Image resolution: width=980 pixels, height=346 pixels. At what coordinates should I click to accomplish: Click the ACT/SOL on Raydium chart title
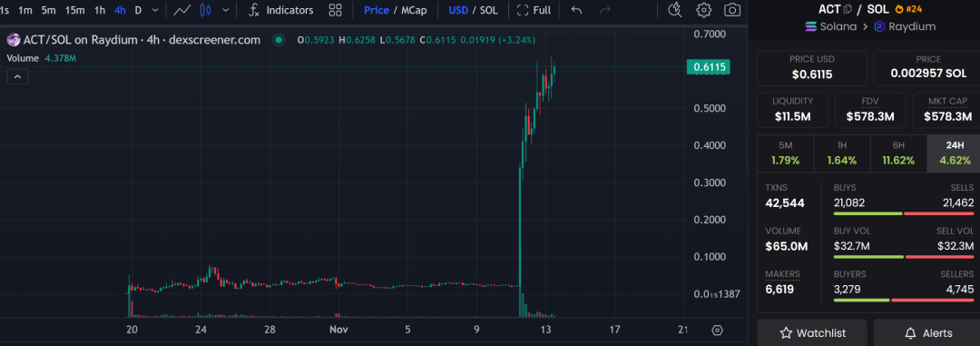click(142, 40)
